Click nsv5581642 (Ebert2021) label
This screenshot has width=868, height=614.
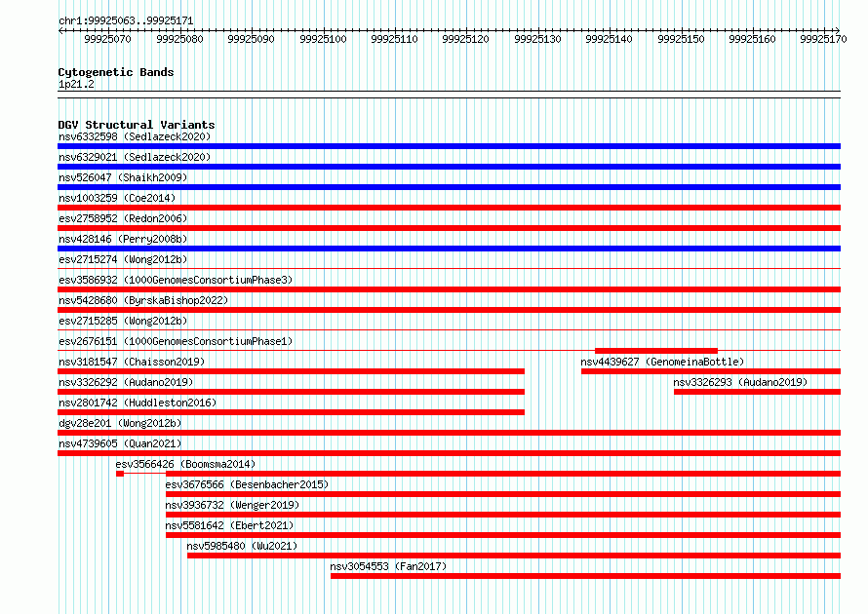(229, 525)
